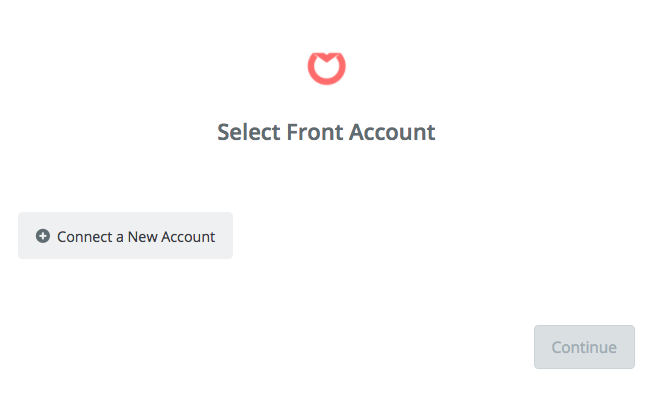The height and width of the screenshot is (408, 653).
Task: Click the word Account in the heading
Action: pyautogui.click(x=392, y=132)
